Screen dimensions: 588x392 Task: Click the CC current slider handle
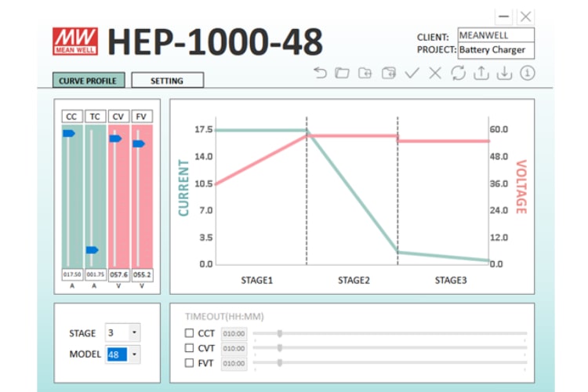pyautogui.click(x=69, y=133)
